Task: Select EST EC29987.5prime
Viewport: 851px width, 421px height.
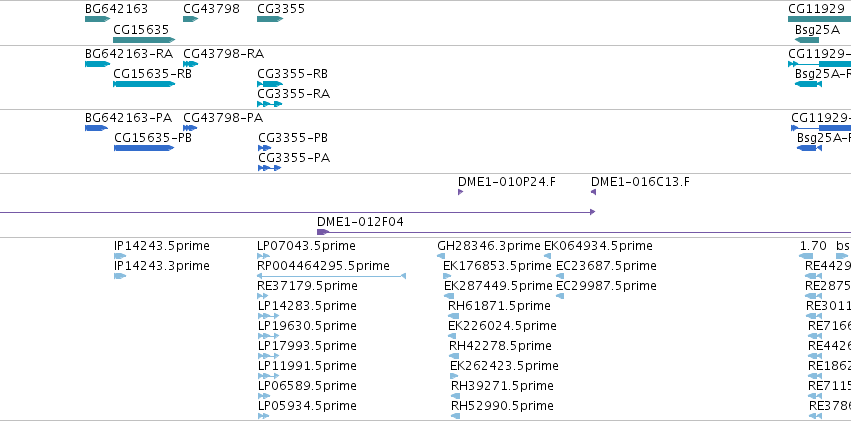Action: [x=606, y=285]
